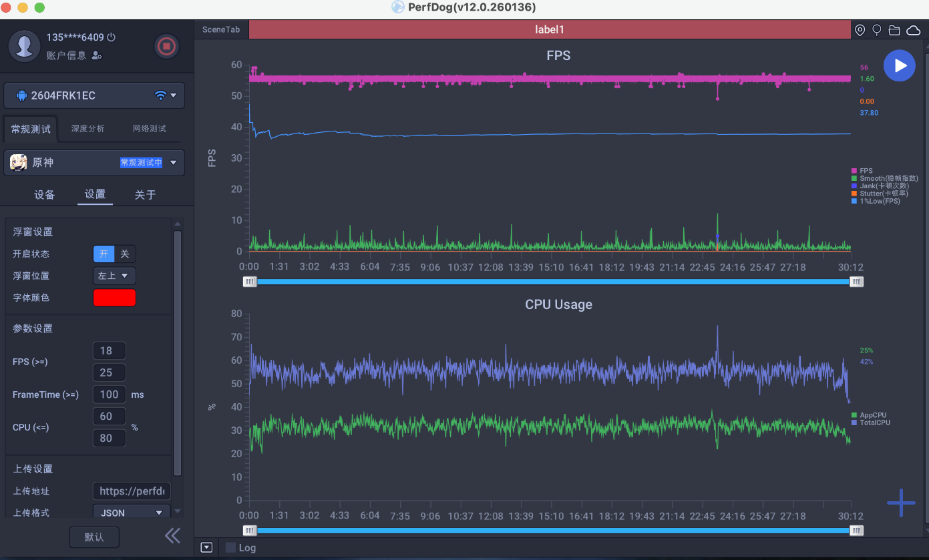The image size is (929, 560).
Task: Open the 浮窗位置 左上 dropdown
Action: coord(114,276)
